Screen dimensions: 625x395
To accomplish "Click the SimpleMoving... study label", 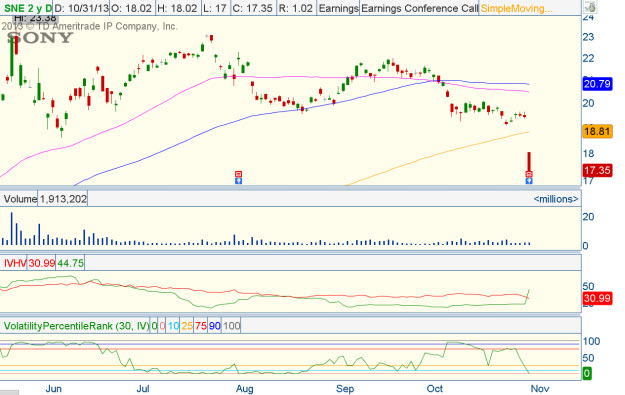I will [516, 8].
